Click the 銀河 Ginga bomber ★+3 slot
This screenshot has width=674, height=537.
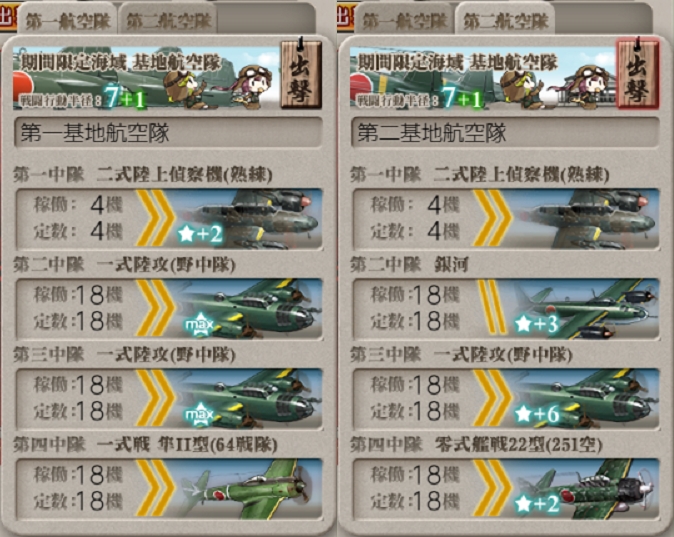coord(506,309)
